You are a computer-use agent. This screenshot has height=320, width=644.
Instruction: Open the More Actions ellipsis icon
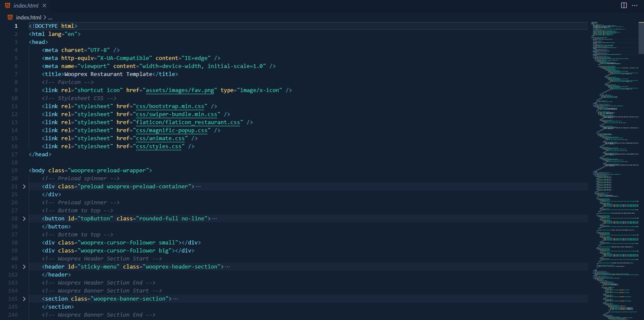(635, 5)
